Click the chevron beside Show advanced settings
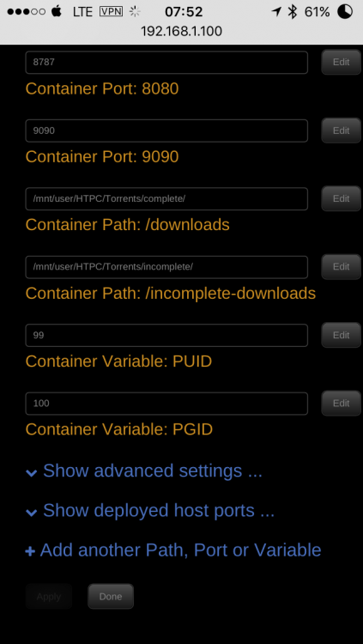363x644 pixels. click(31, 473)
